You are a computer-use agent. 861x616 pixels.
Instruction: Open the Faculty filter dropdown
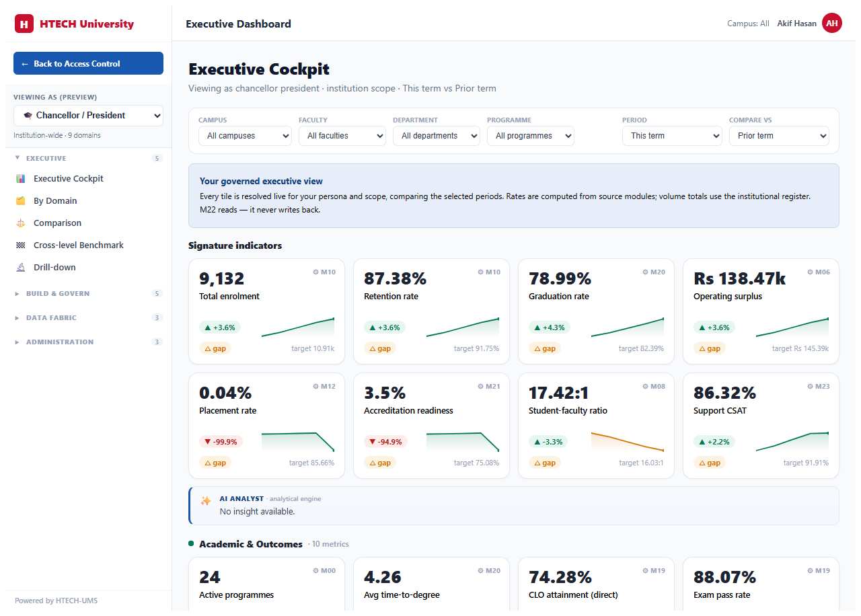[x=342, y=136]
